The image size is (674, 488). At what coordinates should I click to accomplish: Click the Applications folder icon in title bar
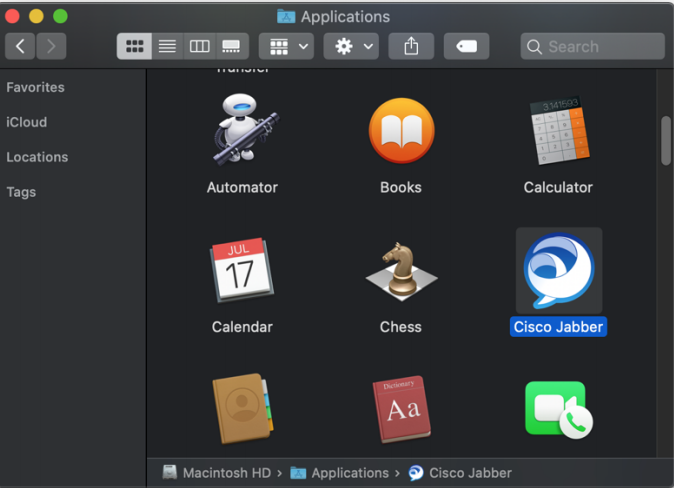[x=286, y=16]
